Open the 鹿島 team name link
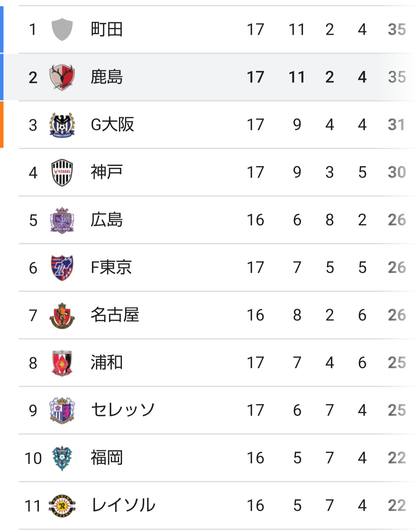 (107, 77)
